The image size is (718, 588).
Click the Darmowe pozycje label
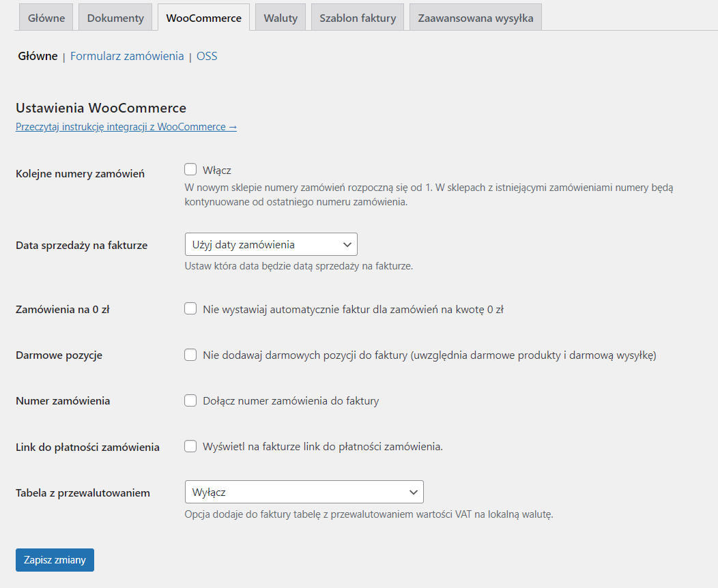59,355
